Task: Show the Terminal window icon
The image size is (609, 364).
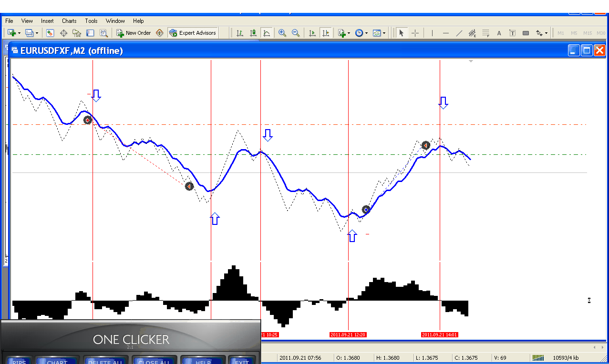Action: click(x=90, y=33)
